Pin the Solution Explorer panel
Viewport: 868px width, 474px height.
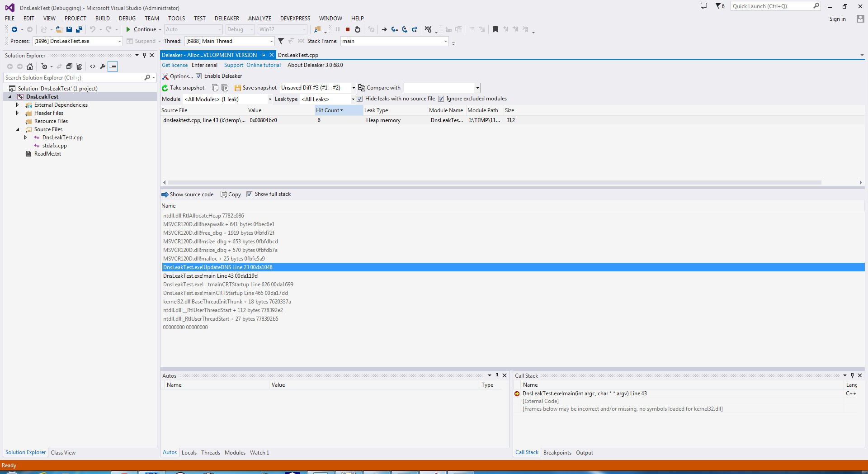click(144, 55)
